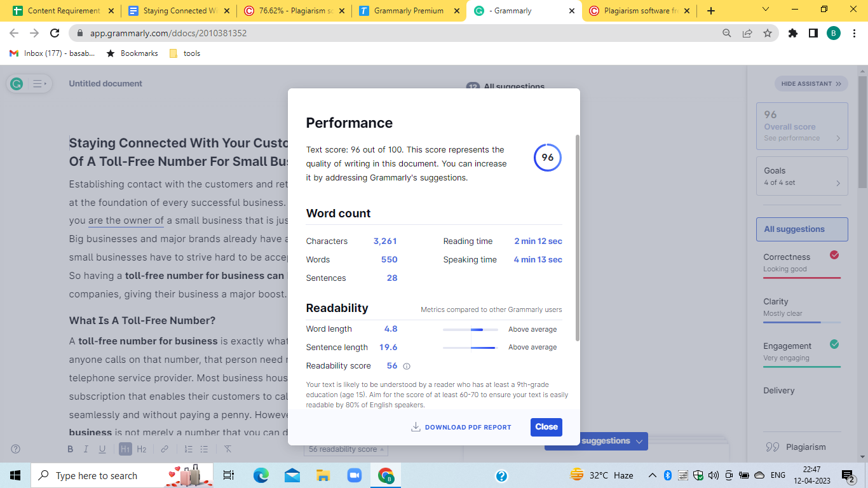This screenshot has width=868, height=488.
Task: Expand the suggestions dropdown button chevron
Action: pyautogui.click(x=639, y=441)
